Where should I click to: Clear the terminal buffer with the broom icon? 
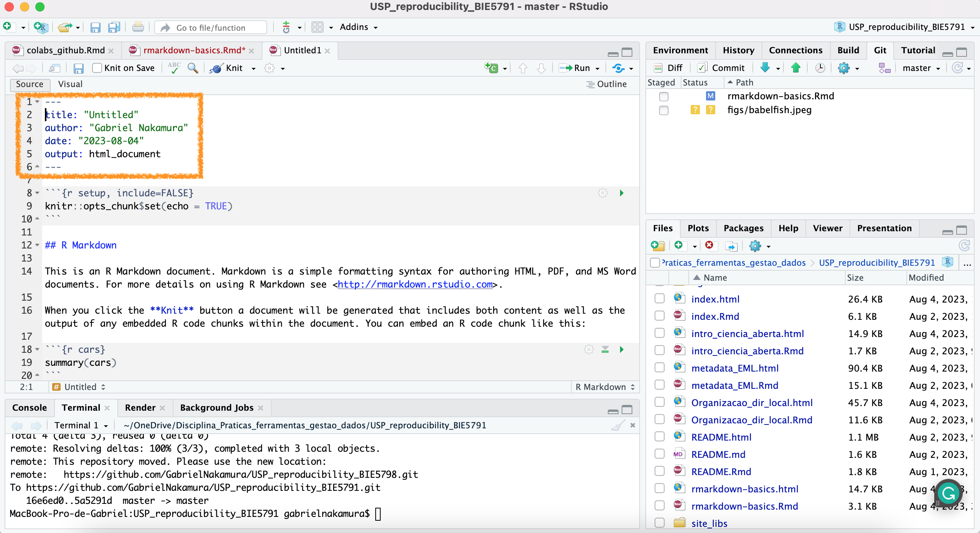tap(617, 425)
